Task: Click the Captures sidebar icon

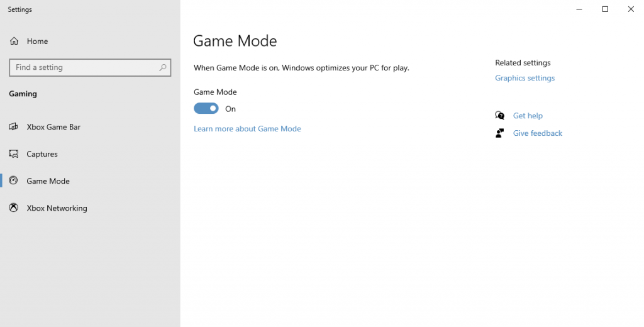Action: pyautogui.click(x=13, y=154)
